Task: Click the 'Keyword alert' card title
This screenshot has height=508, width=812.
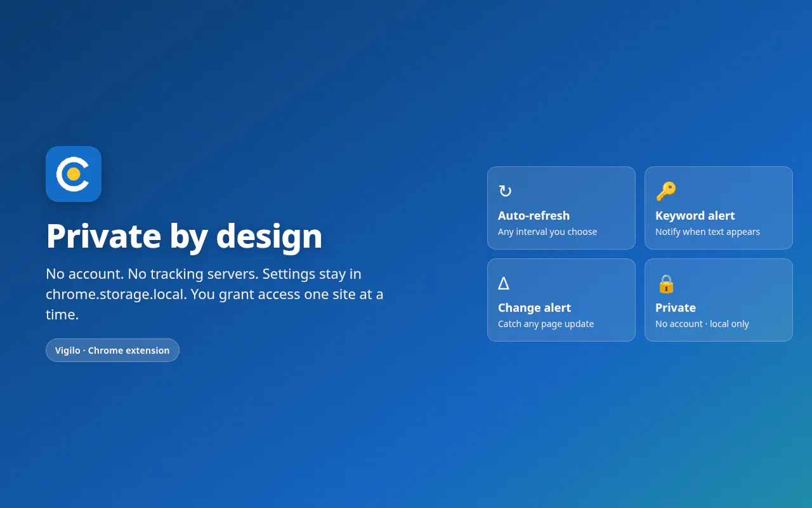Action: tap(695, 215)
